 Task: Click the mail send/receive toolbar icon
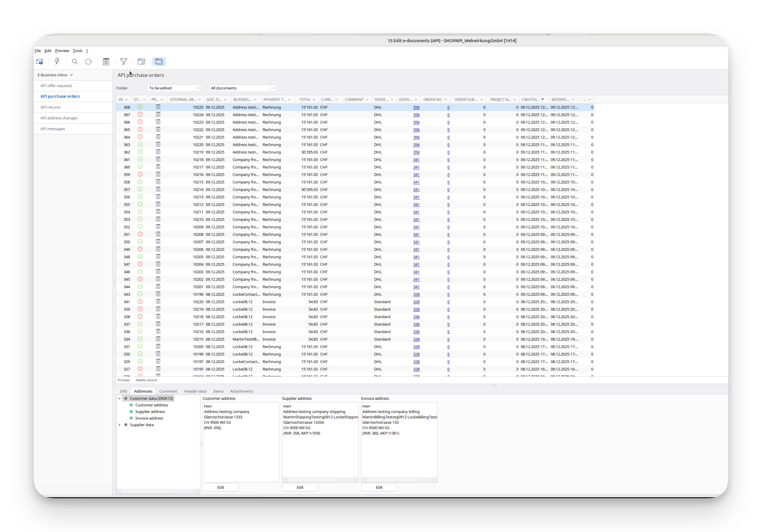40,62
